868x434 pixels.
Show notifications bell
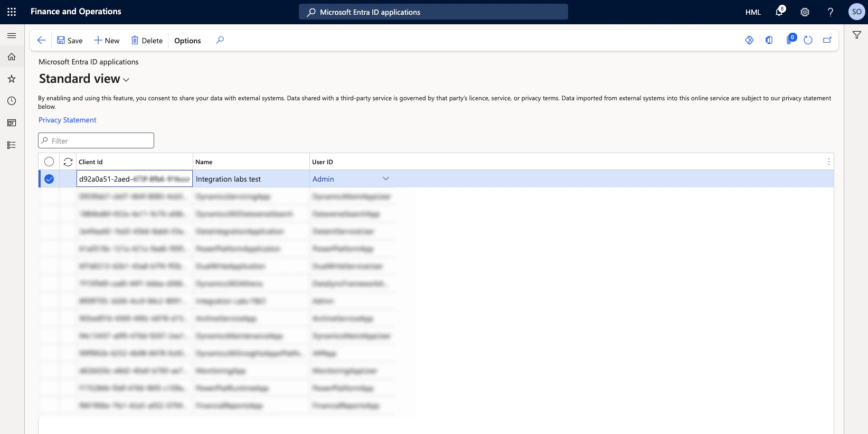pos(779,12)
